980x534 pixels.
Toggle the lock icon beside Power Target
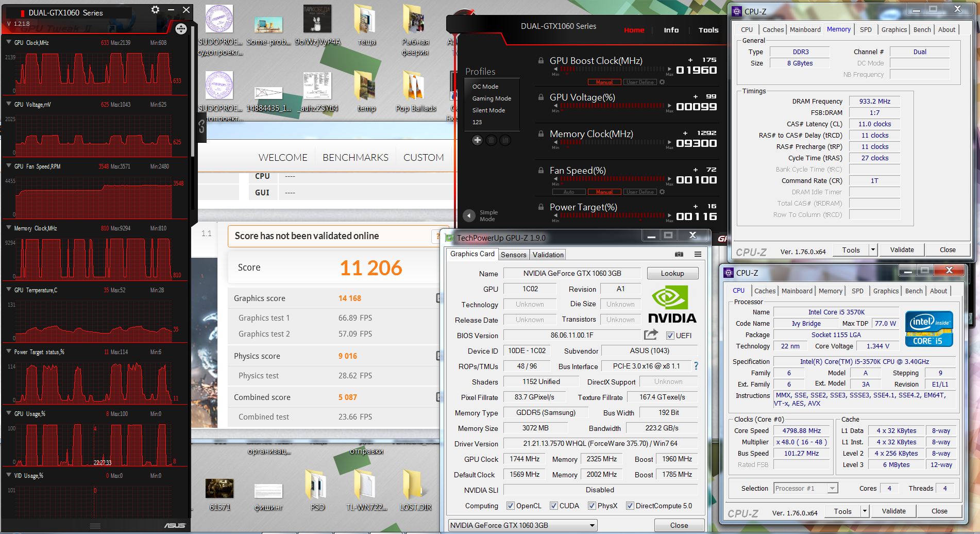(x=540, y=207)
